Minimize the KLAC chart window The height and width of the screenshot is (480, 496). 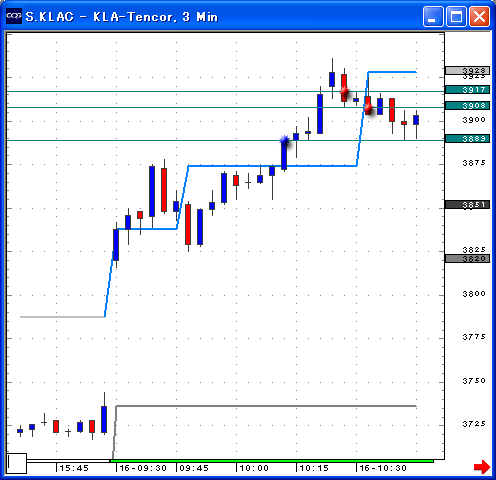(x=433, y=16)
